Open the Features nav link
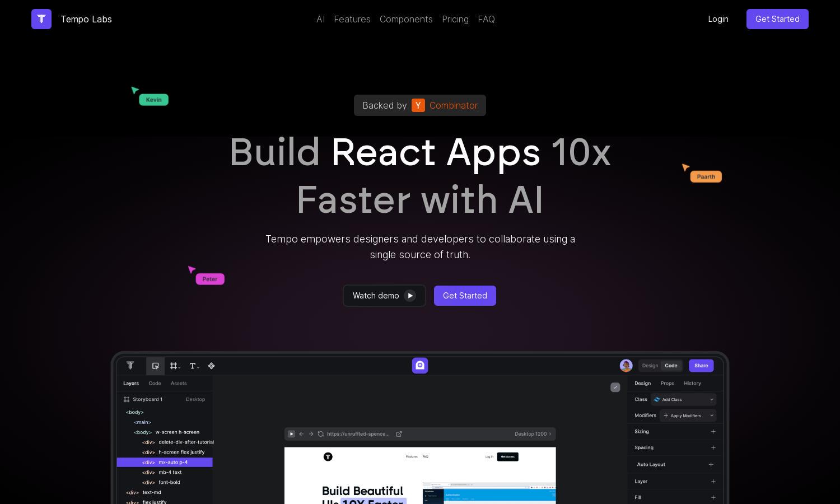The image size is (840, 504). [352, 19]
